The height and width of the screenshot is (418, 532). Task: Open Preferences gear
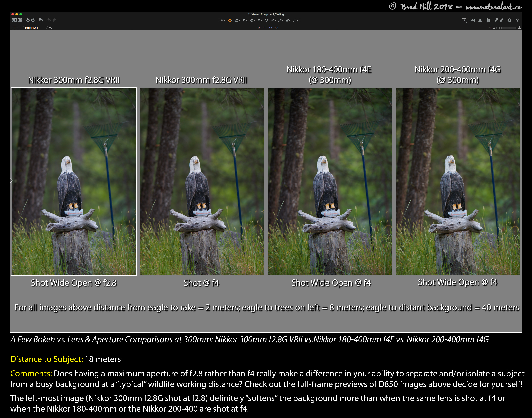509,20
